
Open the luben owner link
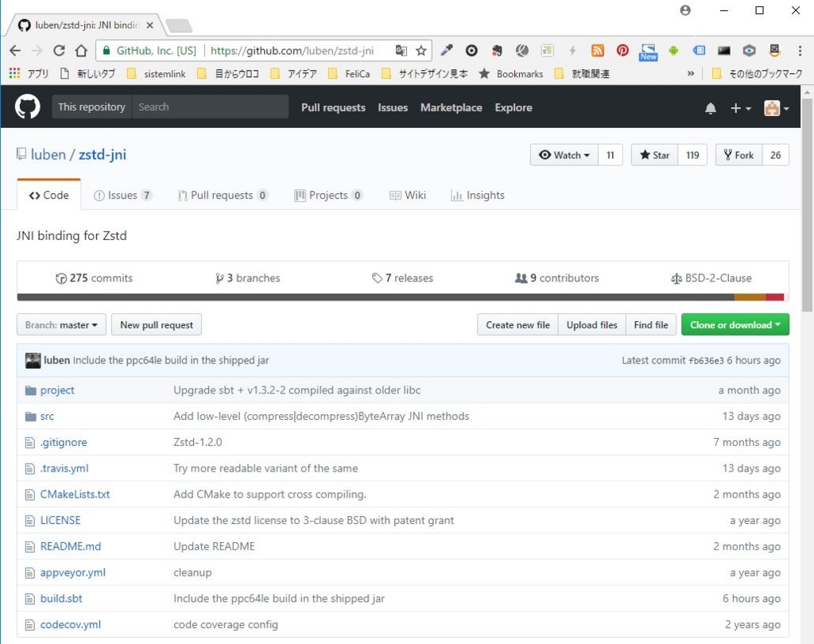(48, 154)
